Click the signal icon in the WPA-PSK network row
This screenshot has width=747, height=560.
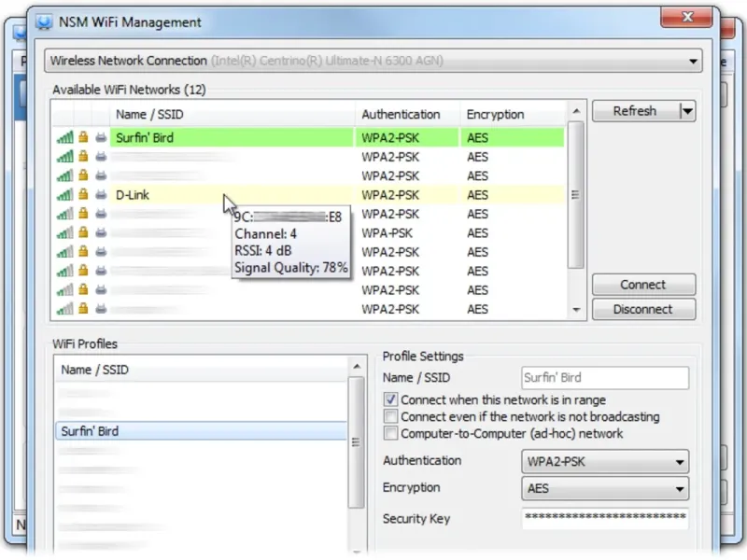click(64, 233)
